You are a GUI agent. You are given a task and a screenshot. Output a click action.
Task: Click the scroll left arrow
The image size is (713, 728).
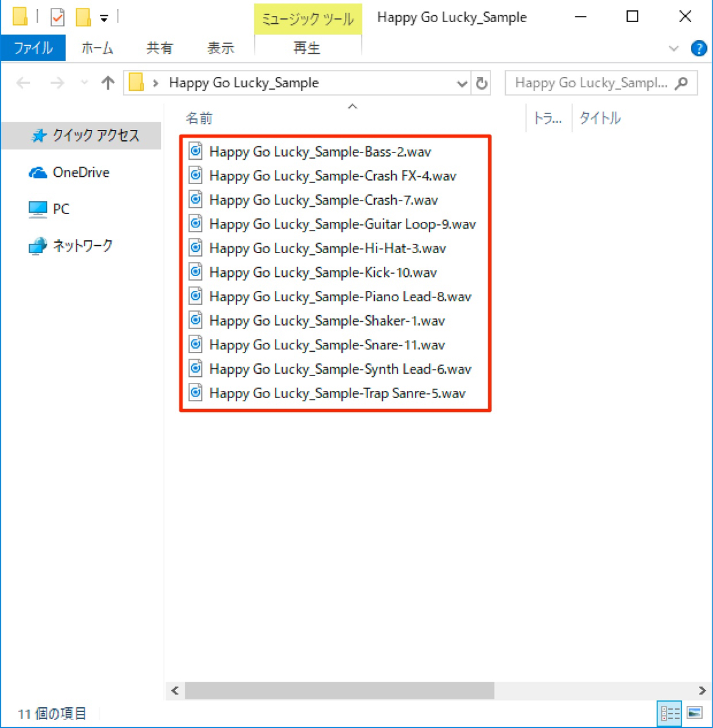[x=175, y=690]
